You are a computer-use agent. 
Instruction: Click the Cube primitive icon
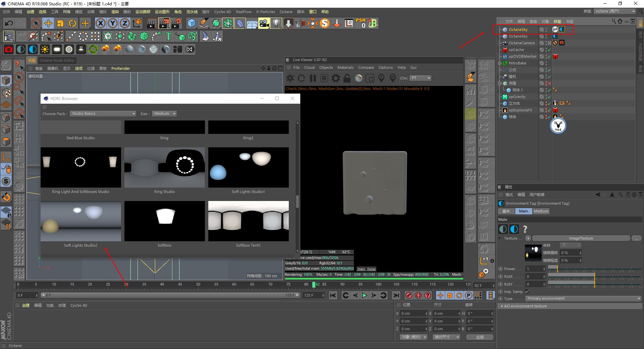pos(192,23)
